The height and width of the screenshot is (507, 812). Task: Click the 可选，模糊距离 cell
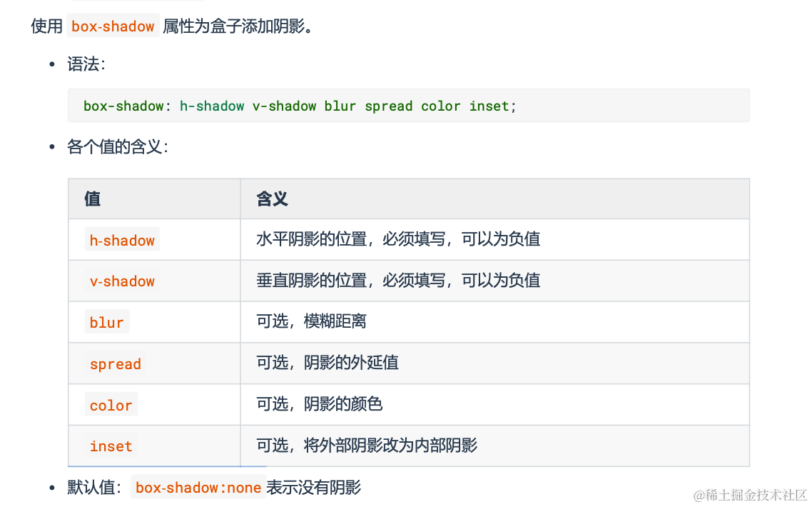[x=311, y=322]
